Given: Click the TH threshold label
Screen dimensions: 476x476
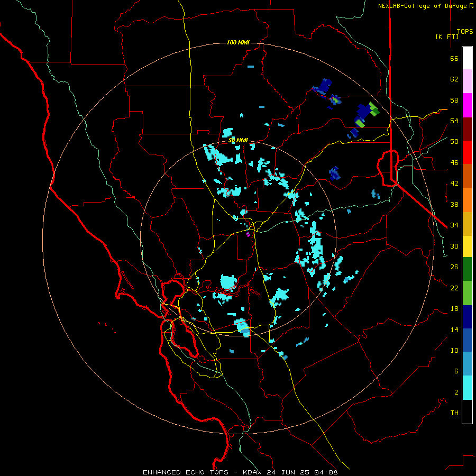Looking at the screenshot, I should click(x=454, y=413).
